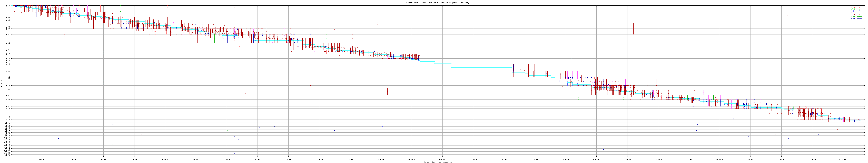Click the q21 band label on y-axis

pos(8,71)
